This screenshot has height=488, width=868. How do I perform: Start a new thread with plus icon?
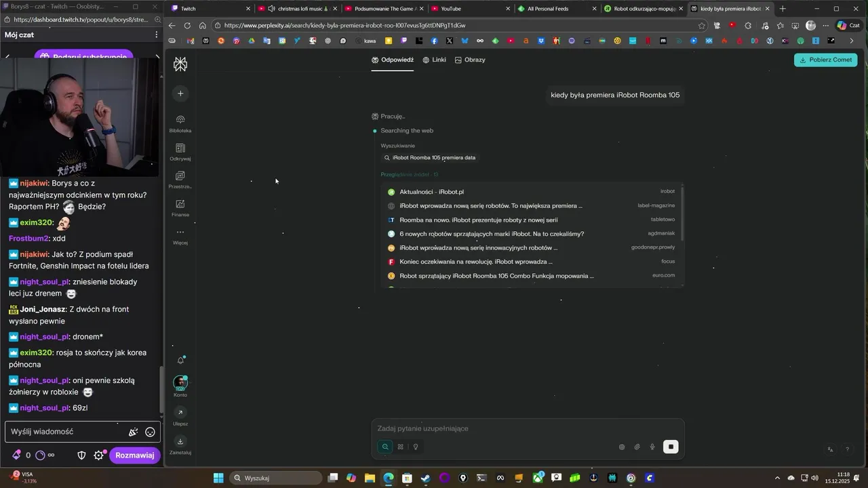tap(180, 94)
